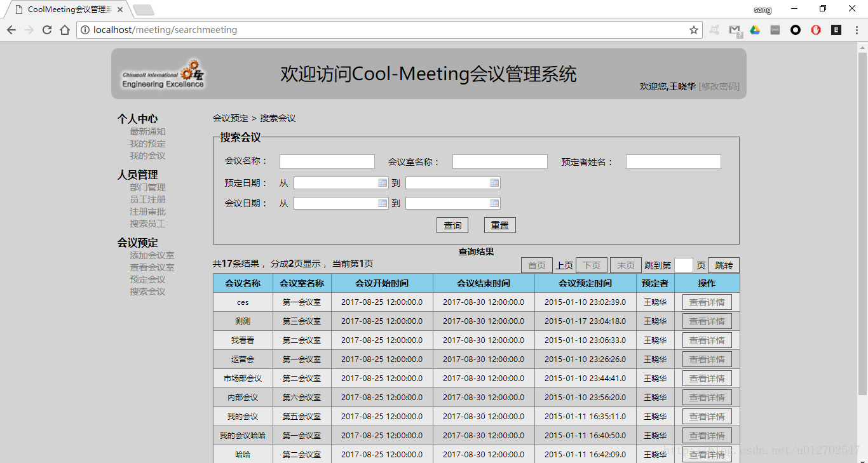Open the 修改密码 link

pos(719,86)
